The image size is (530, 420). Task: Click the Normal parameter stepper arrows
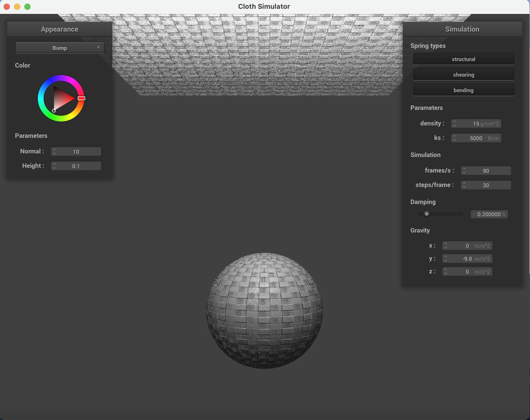tap(54, 152)
